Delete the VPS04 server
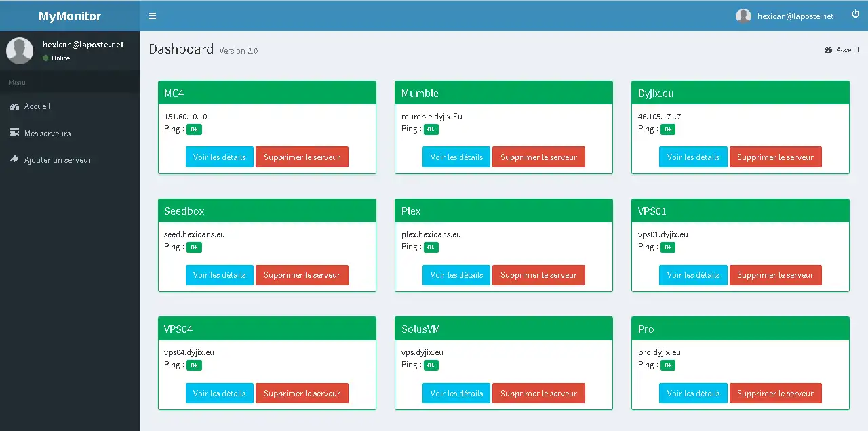868x431 pixels. 302,393
